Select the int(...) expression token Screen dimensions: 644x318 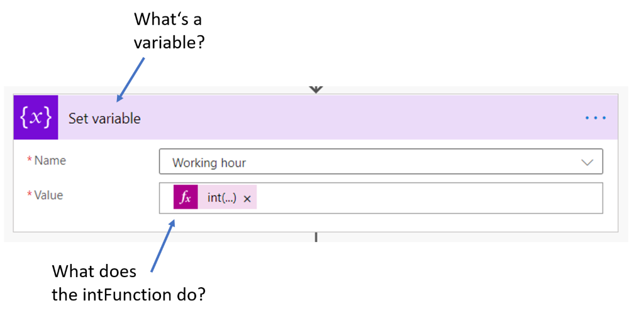[222, 198]
